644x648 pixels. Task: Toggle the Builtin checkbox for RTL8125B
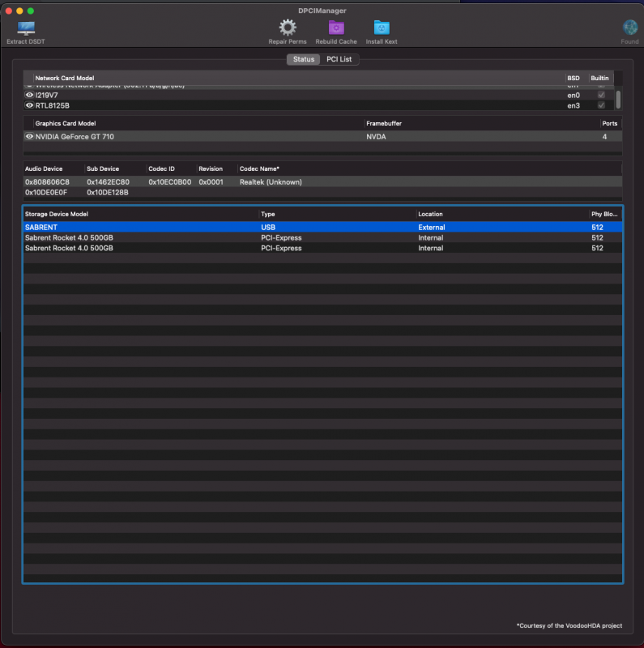tap(600, 105)
